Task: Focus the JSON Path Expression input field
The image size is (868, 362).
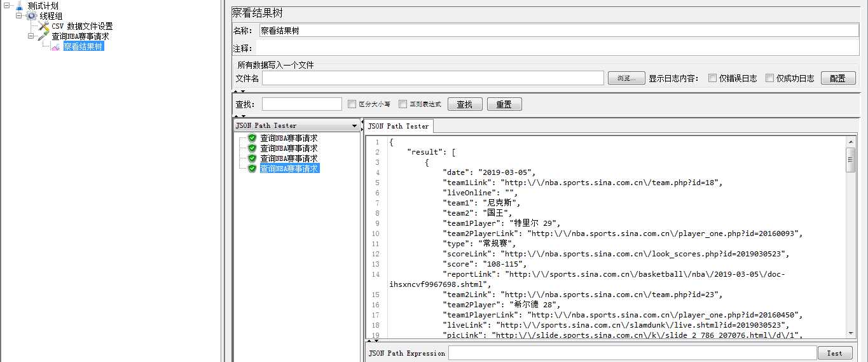Action: pos(632,353)
